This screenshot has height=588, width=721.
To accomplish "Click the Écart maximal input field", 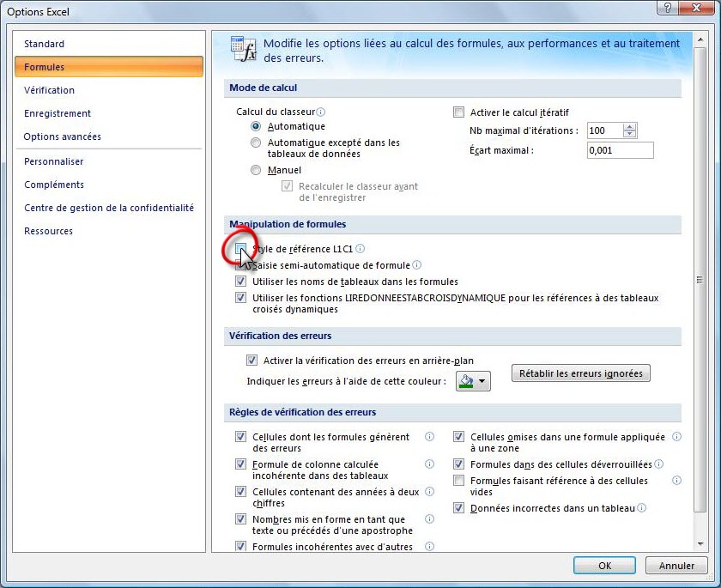I will pos(621,150).
